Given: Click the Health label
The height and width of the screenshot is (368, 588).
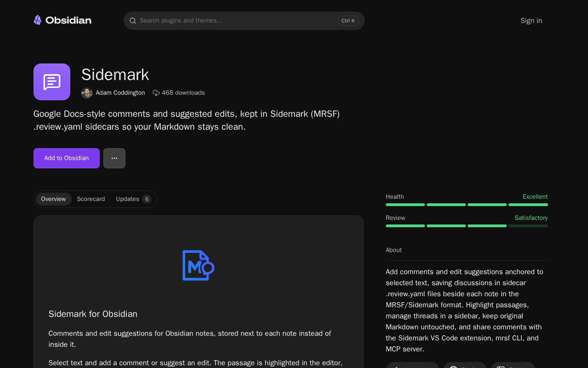Looking at the screenshot, I should tap(395, 197).
